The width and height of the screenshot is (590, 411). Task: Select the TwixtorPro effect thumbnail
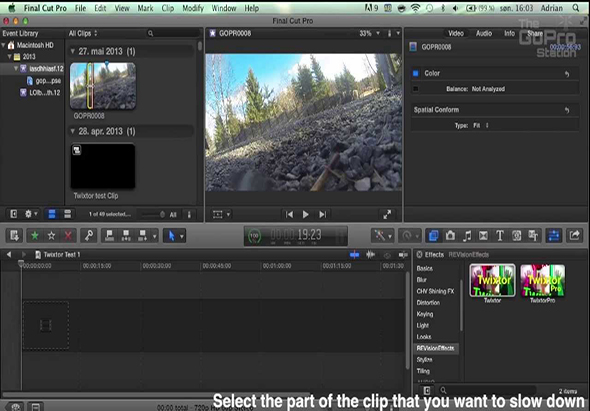(x=543, y=280)
